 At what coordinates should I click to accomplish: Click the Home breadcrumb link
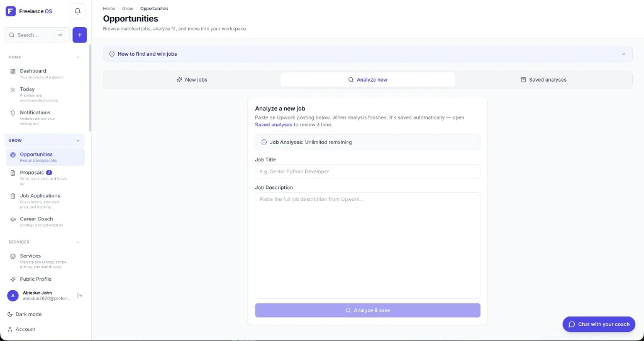point(109,9)
